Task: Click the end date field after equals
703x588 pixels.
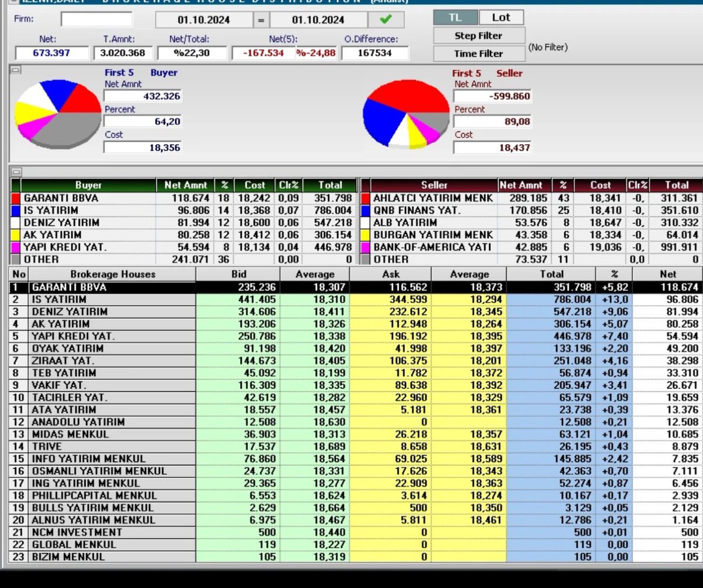Action: [318, 20]
